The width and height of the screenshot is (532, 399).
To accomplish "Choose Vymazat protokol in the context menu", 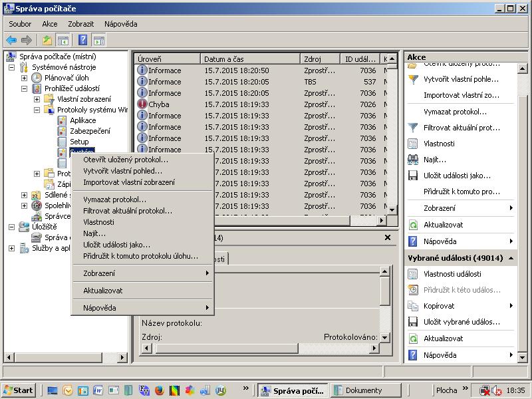I will [114, 199].
